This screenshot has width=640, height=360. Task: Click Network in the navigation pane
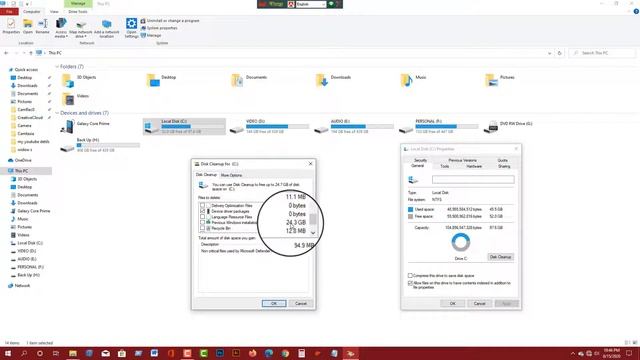(22, 286)
